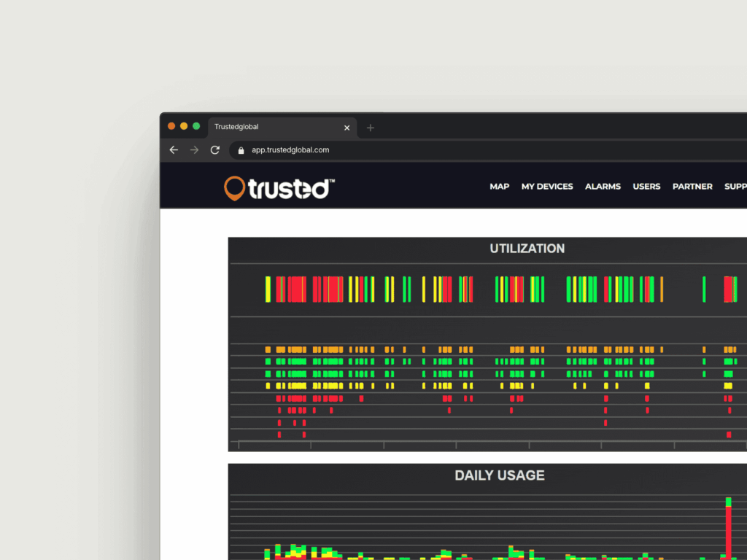Viewport: 747px width, 560px height.
Task: Select the Trustedglobal browser tab
Action: tap(270, 127)
